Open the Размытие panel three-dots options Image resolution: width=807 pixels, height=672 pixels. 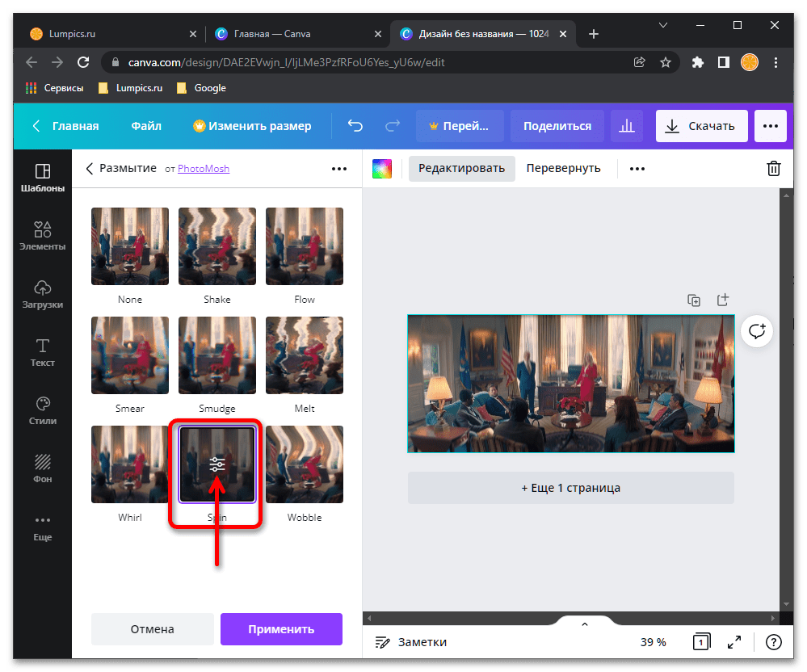point(339,169)
